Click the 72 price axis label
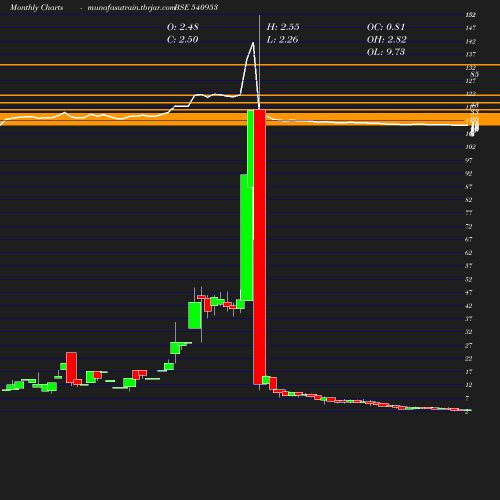The image size is (500, 500). click(469, 226)
